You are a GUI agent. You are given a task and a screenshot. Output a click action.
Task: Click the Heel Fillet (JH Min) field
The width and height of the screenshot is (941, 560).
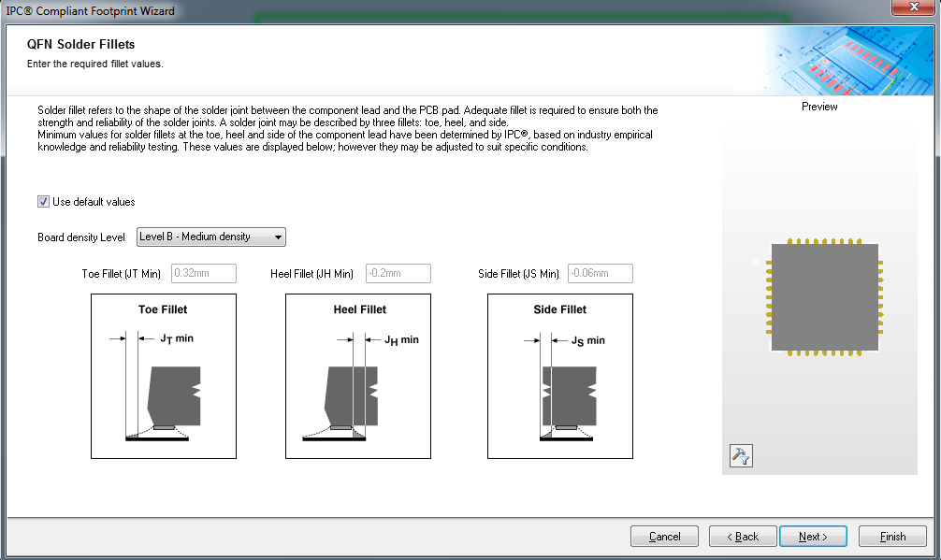pyautogui.click(x=398, y=274)
